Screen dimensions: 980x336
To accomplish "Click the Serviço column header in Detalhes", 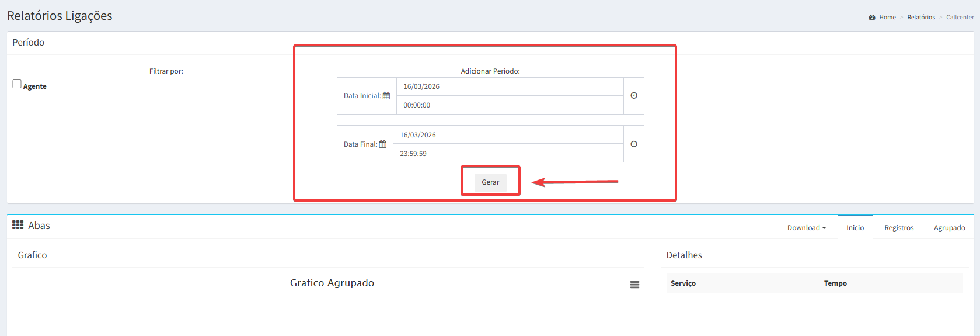I will coord(683,283).
